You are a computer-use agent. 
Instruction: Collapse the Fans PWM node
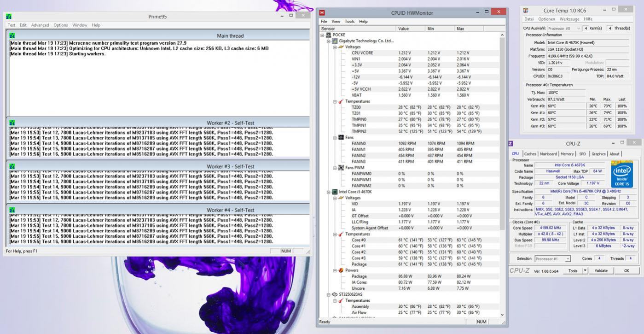click(335, 168)
